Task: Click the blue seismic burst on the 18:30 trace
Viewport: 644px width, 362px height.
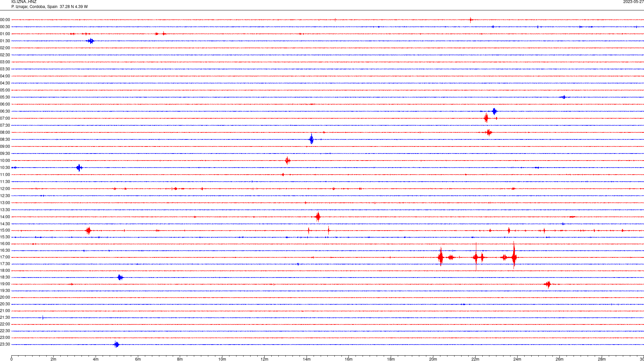Action: (x=120, y=277)
